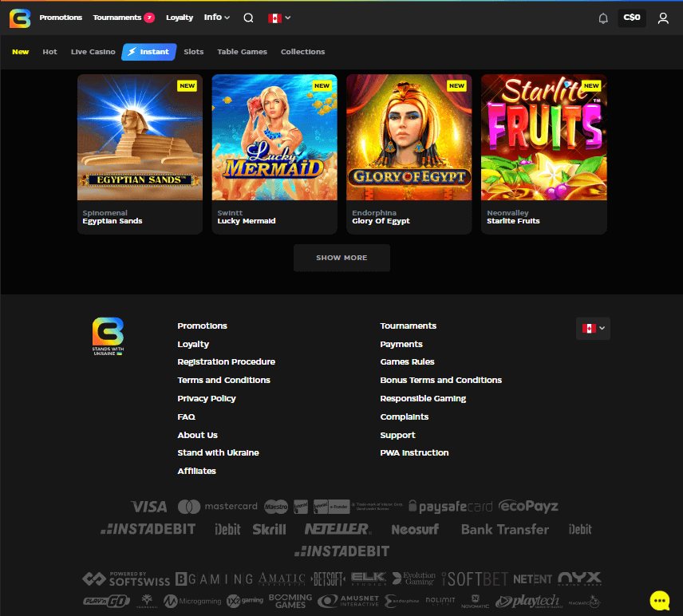Expand the Info dropdown menu
This screenshot has height=616, width=683.
216,18
